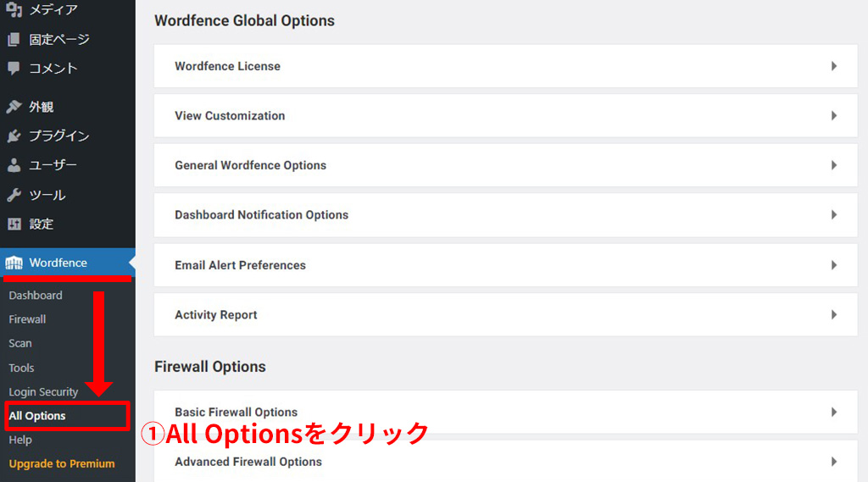Click the Comments (コメント) bubble icon
The height and width of the screenshot is (482, 868).
[x=14, y=68]
